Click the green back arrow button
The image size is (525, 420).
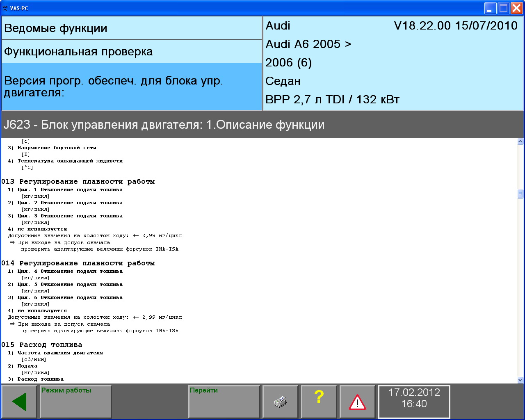tap(19, 402)
